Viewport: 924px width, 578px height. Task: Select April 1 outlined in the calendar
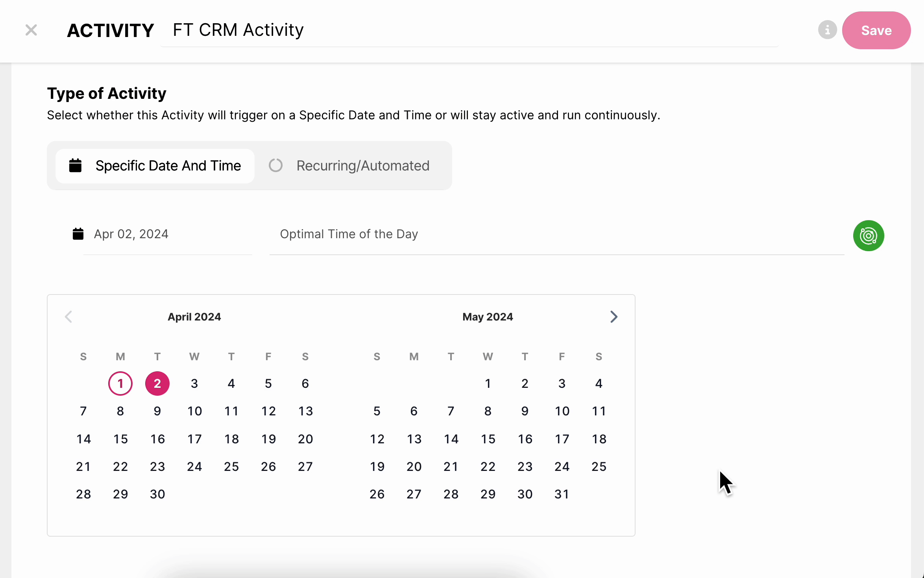click(x=120, y=383)
